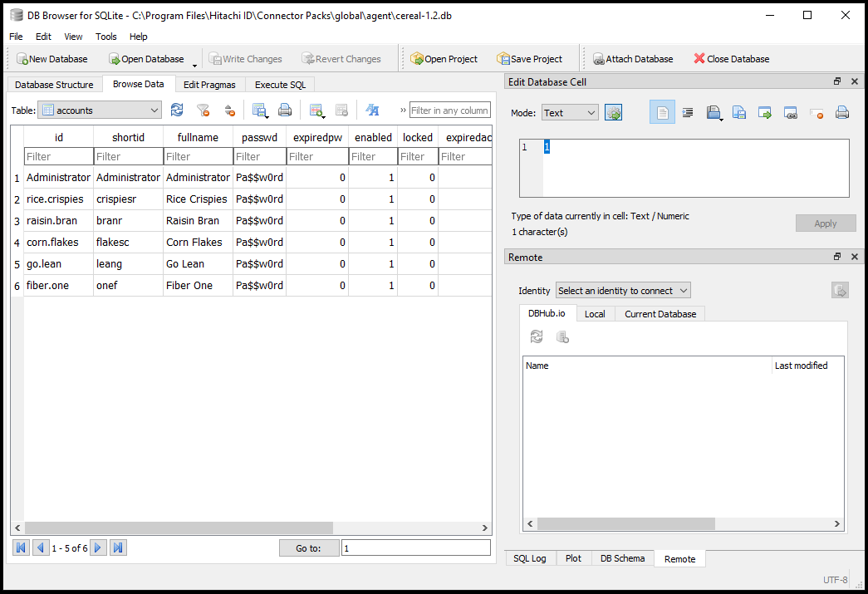The image size is (868, 594).
Task: Open the Tools menu
Action: point(106,37)
